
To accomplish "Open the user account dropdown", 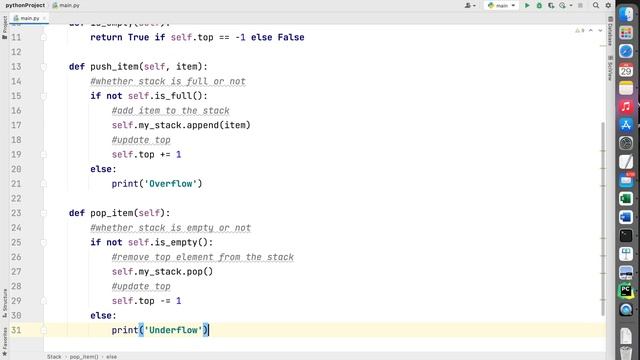I will pos(470,6).
